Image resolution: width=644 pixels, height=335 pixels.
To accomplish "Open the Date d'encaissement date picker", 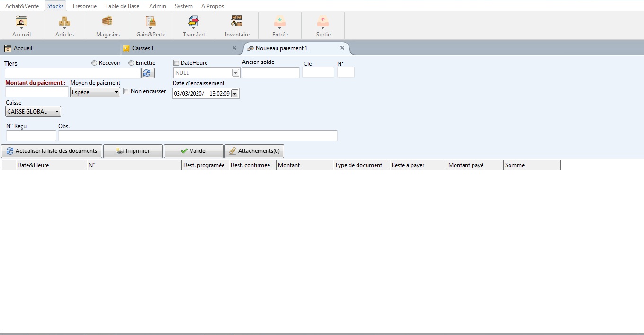I will 234,94.
